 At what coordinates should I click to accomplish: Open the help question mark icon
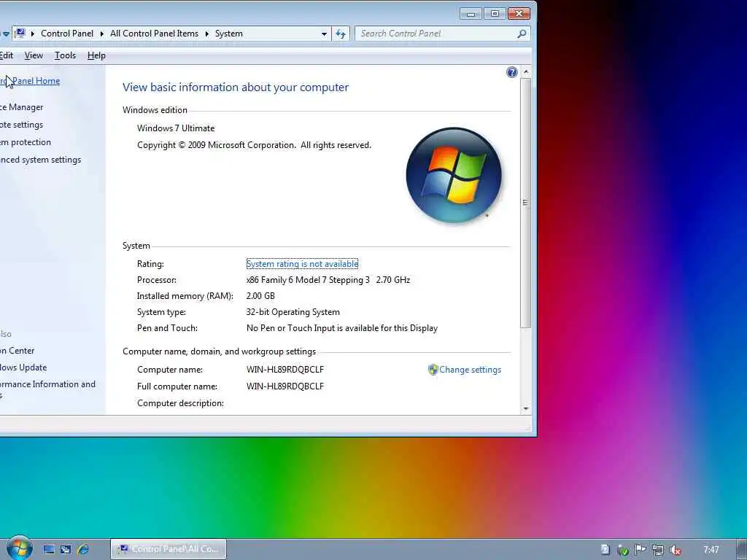pos(511,72)
